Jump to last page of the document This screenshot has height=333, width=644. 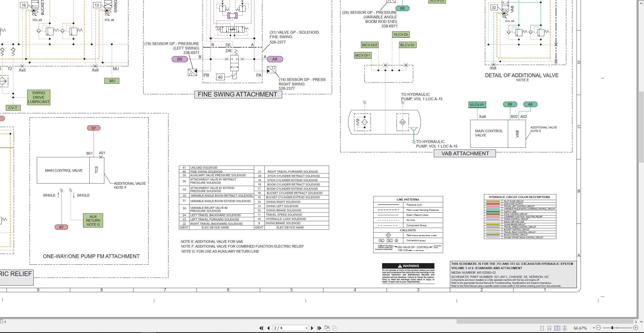click(319, 328)
